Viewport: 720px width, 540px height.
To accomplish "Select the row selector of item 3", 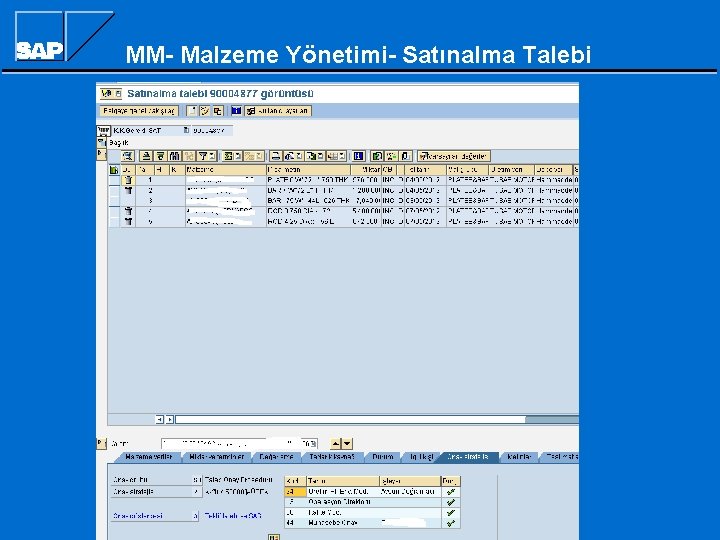I will pyautogui.click(x=114, y=201).
